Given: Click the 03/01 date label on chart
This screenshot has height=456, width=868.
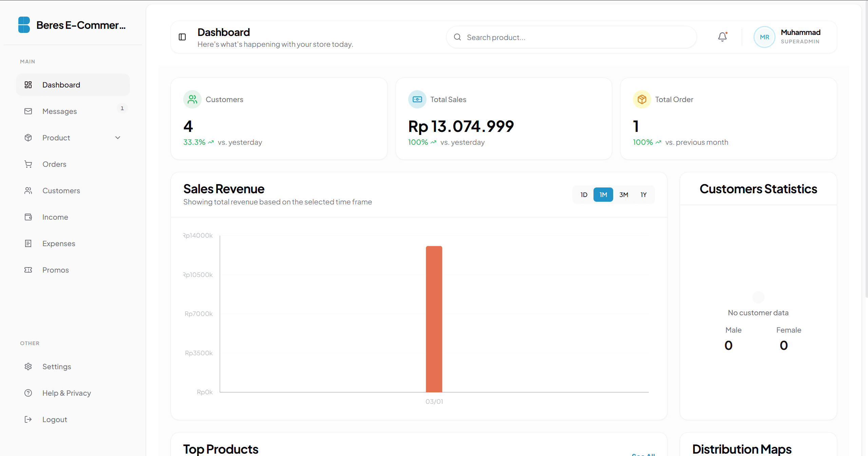Looking at the screenshot, I should (x=434, y=401).
